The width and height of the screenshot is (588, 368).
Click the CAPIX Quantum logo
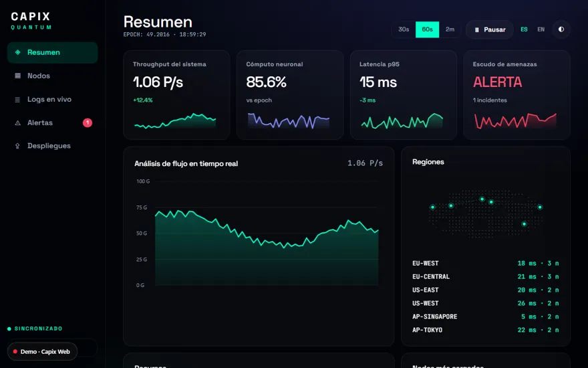coord(31,21)
